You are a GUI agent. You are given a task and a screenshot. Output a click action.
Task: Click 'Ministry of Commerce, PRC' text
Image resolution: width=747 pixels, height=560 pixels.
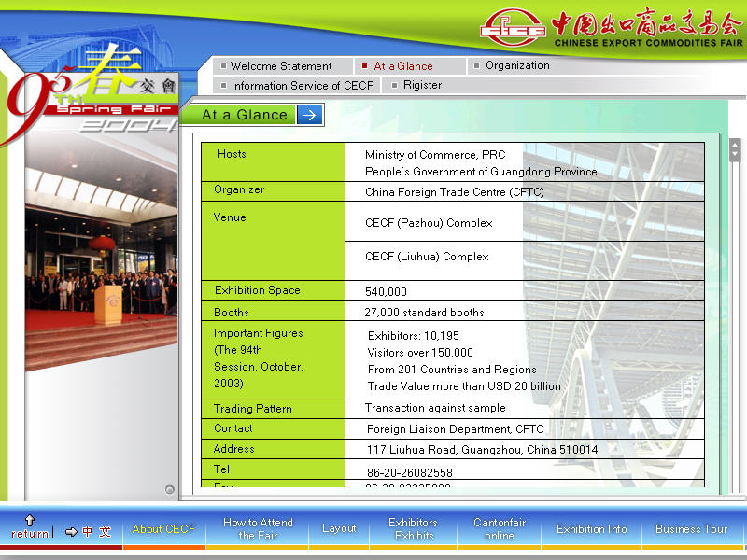point(435,155)
